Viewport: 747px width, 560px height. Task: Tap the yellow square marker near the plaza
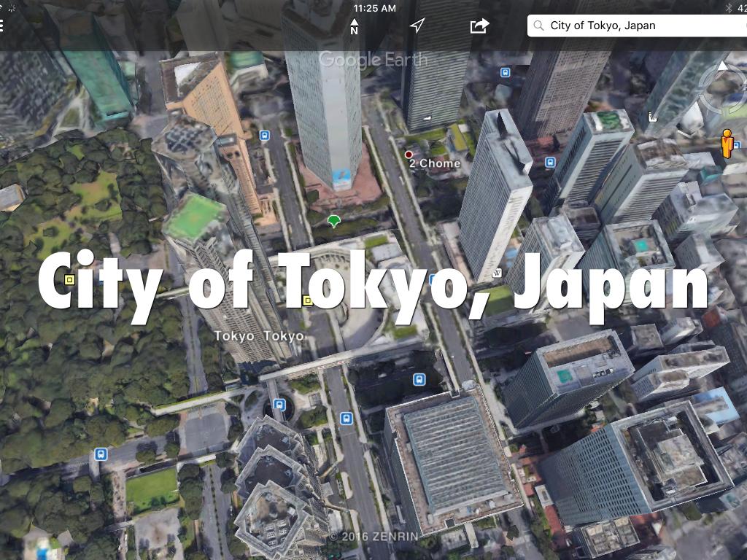point(307,300)
